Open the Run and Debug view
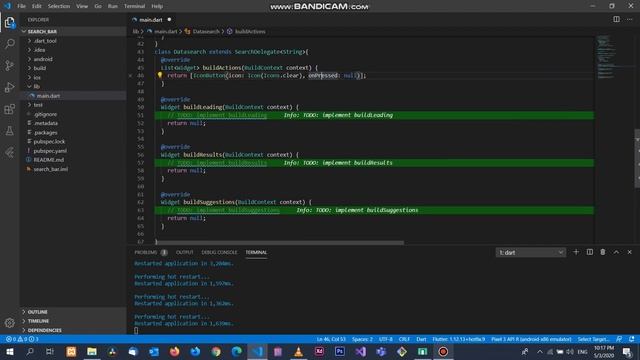640x360 pixels. pyautogui.click(x=10, y=87)
